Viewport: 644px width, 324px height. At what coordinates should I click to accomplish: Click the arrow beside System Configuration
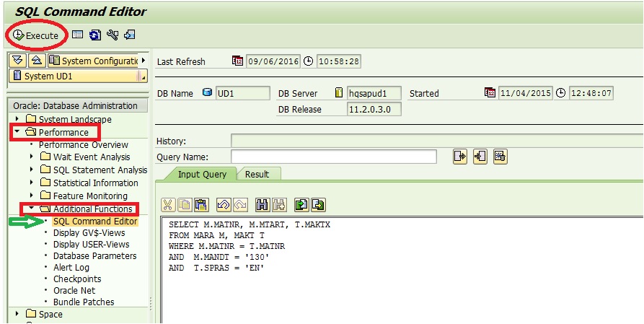(144, 61)
